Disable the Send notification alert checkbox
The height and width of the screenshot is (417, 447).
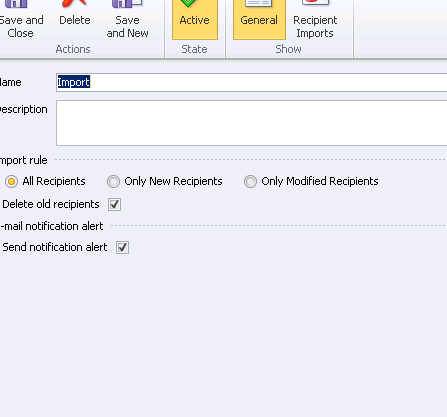(122, 247)
